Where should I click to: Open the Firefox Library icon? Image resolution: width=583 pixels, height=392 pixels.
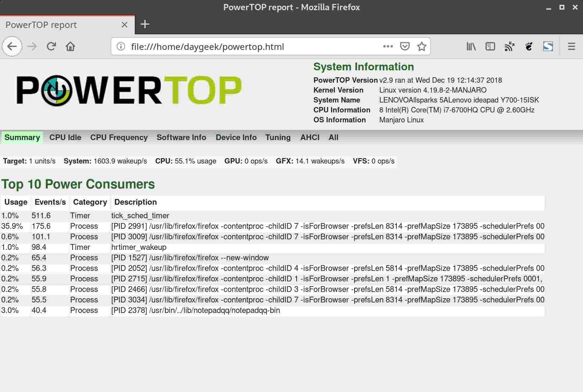pyautogui.click(x=470, y=46)
